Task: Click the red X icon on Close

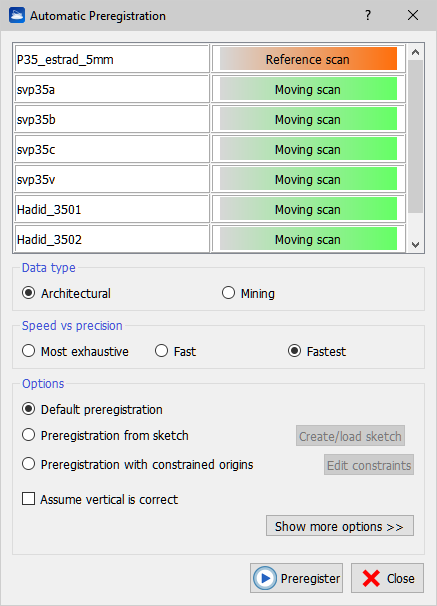Action: click(371, 579)
